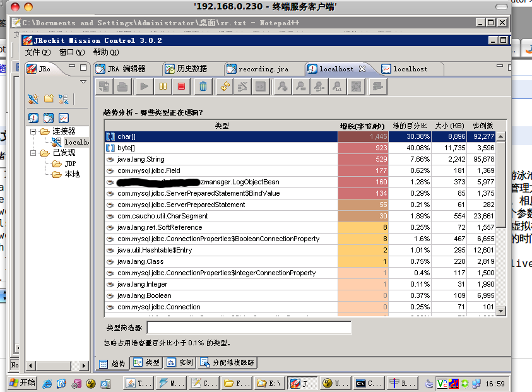Click the grey printer toolbar icon
The image size is (532, 392).
pos(122,86)
